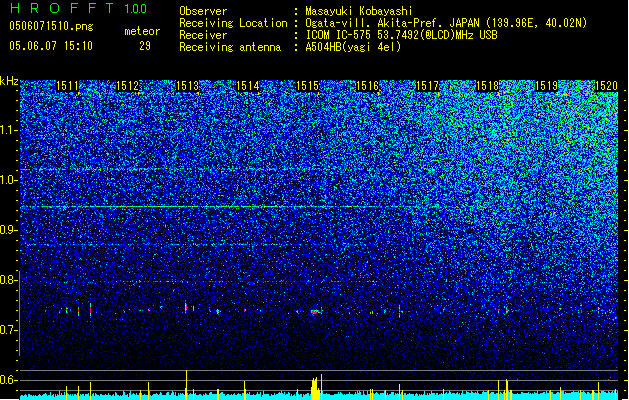The image size is (629, 400).
Task: Click the 1512 time marker
Action: pyautogui.click(x=127, y=86)
